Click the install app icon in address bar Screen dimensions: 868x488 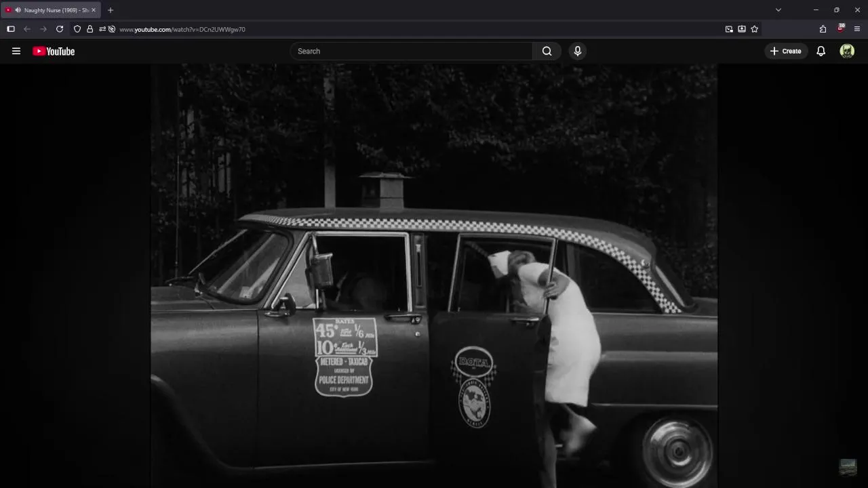click(x=742, y=29)
